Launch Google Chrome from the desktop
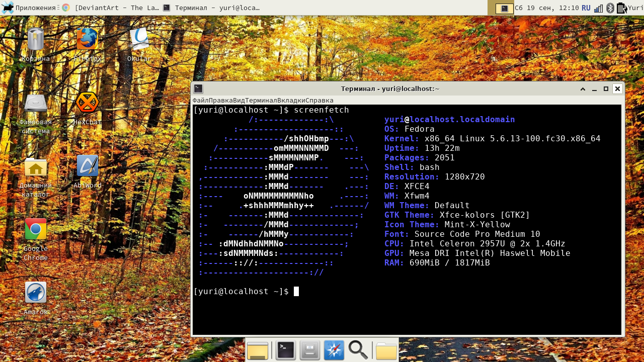Viewport: 644px width, 362px height. coord(36,229)
